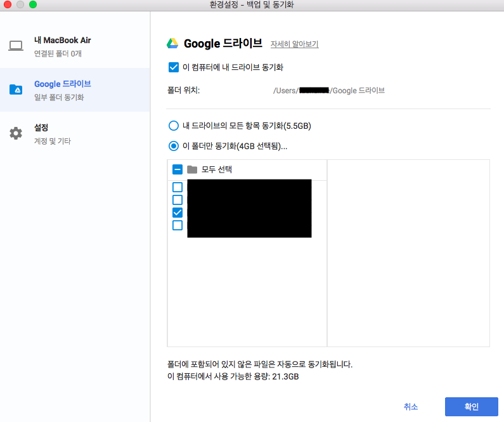Click the Google Drive folder icon in sidebar
504x422 pixels.
(x=16, y=89)
